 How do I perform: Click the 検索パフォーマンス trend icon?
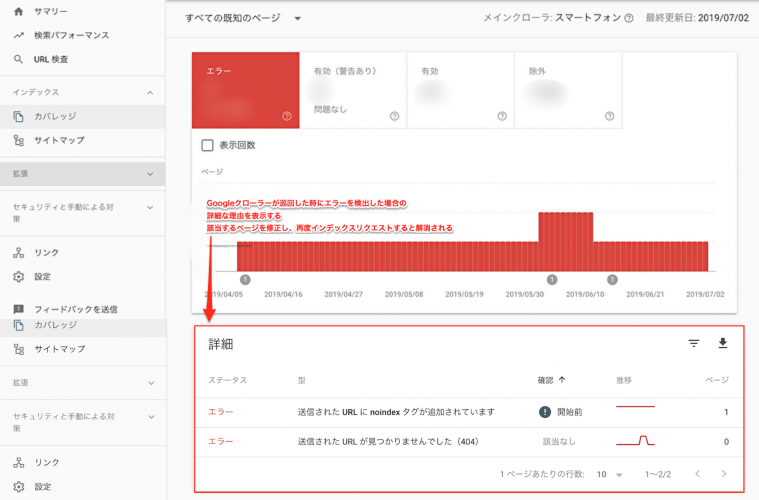pyautogui.click(x=18, y=35)
